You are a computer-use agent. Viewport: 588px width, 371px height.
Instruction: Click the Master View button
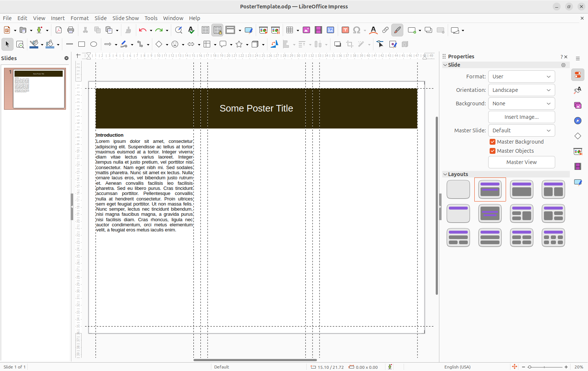[x=521, y=162]
